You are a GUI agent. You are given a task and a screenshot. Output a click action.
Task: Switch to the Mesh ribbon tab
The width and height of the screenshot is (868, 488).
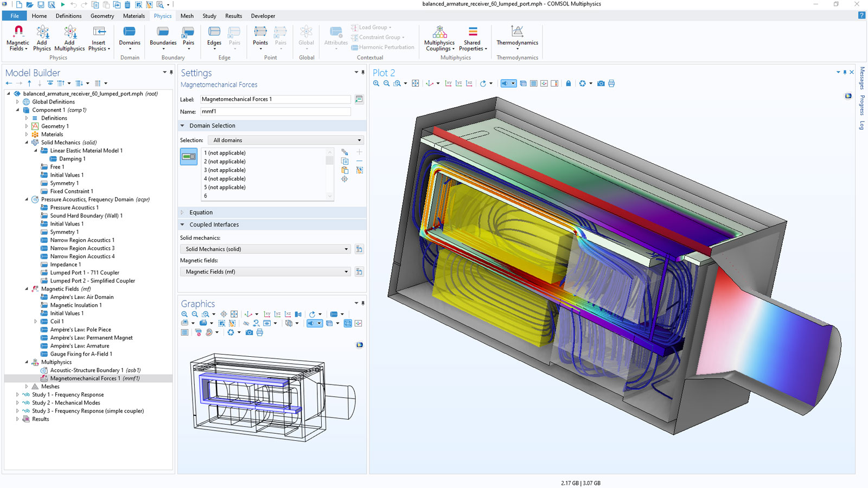tap(187, 16)
